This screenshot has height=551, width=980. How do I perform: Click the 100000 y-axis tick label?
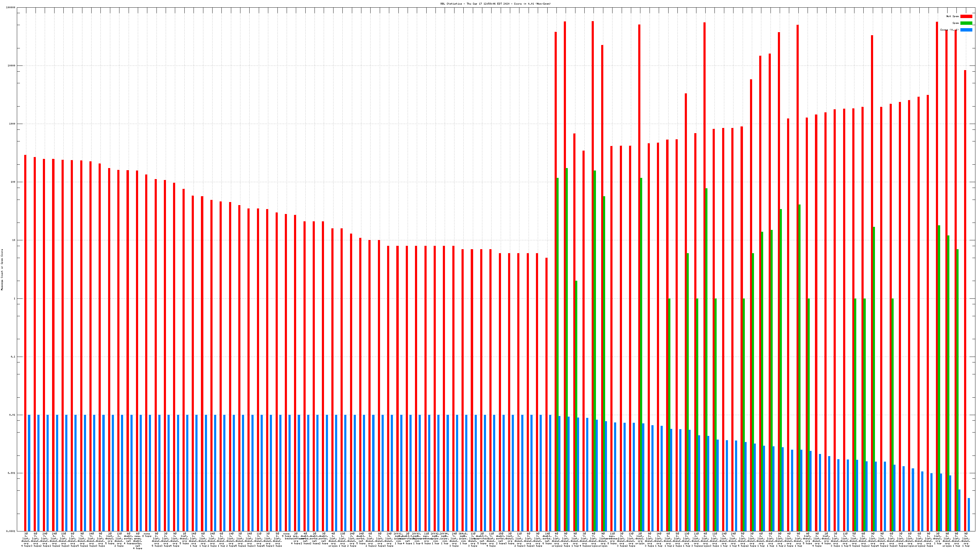tap(11, 8)
